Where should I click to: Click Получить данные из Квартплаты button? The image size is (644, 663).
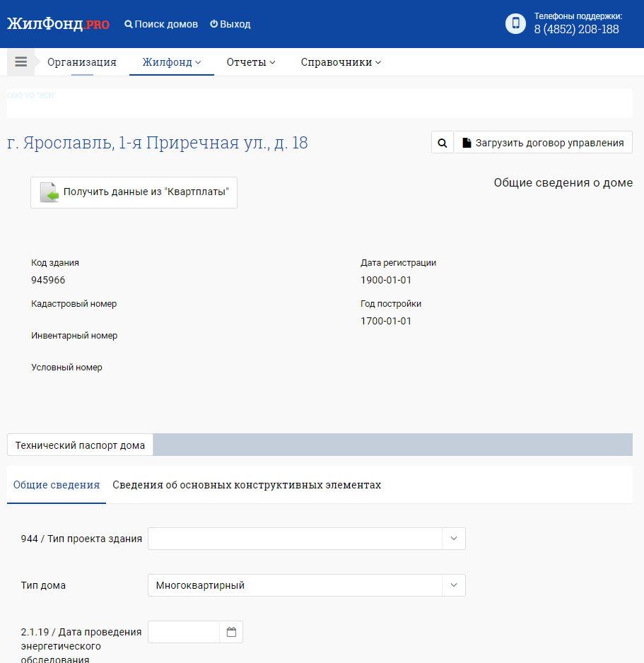(x=134, y=192)
